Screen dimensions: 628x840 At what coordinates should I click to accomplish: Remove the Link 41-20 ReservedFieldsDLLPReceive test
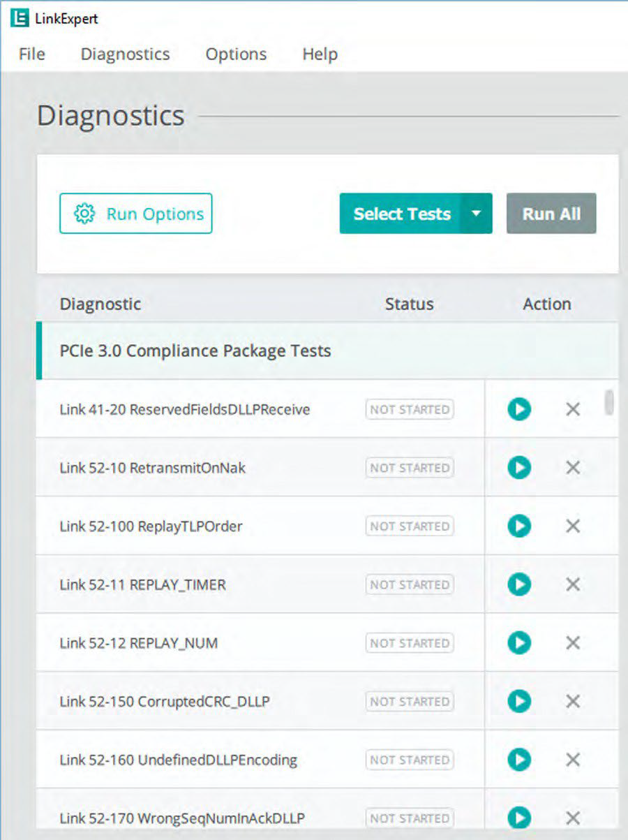click(573, 409)
